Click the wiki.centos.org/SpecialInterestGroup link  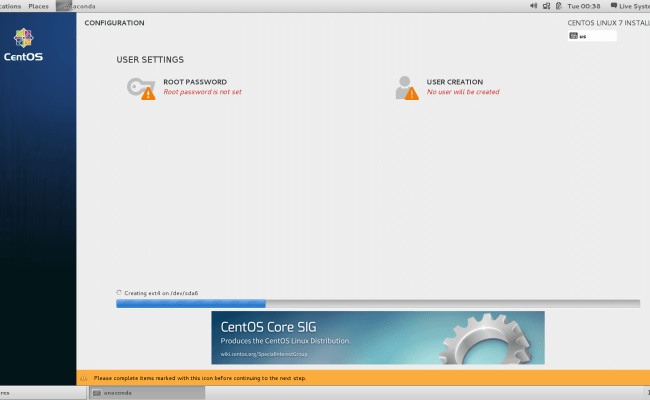264,354
